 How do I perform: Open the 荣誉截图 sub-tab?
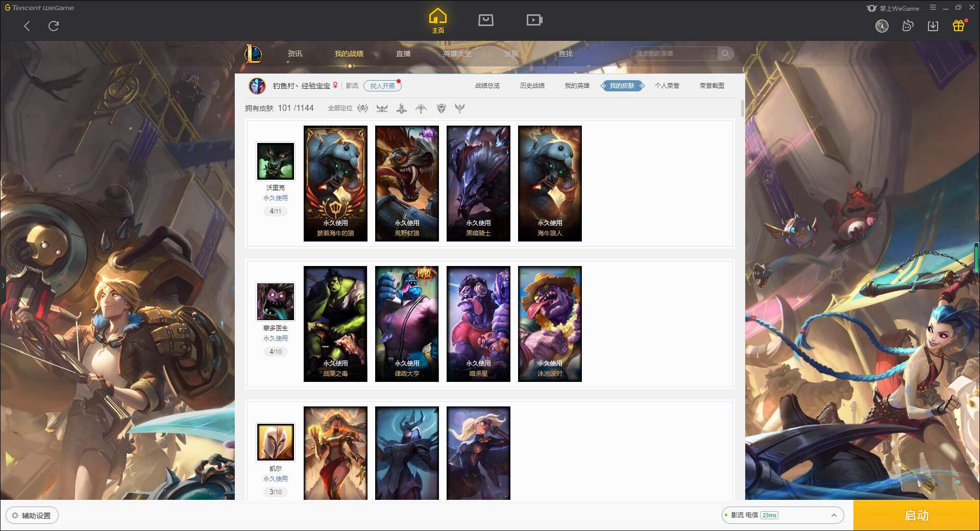point(712,86)
